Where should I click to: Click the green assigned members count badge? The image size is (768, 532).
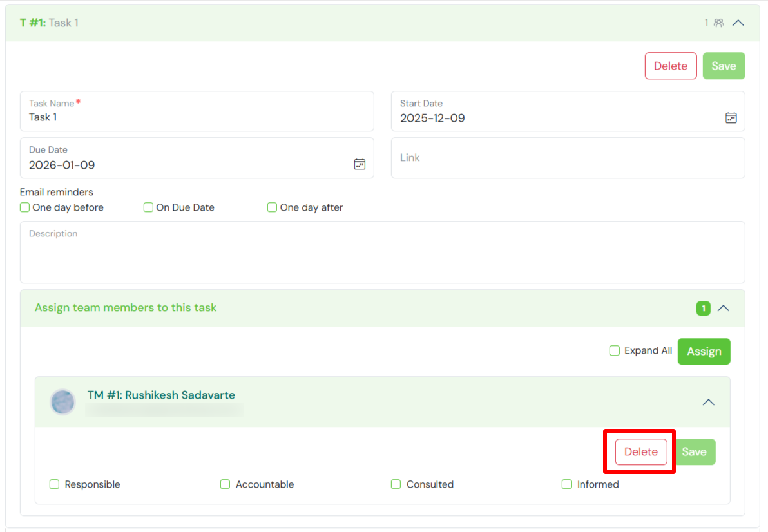tap(703, 309)
